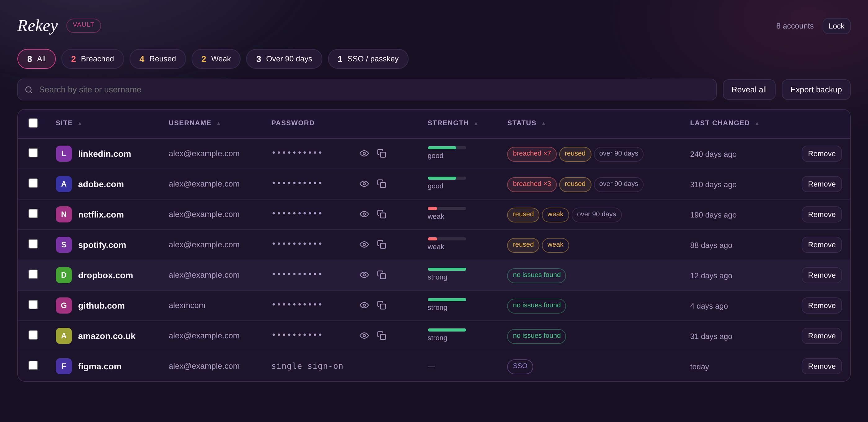Click the dropbox.com D site avatar
The image size is (868, 422).
pyautogui.click(x=64, y=275)
